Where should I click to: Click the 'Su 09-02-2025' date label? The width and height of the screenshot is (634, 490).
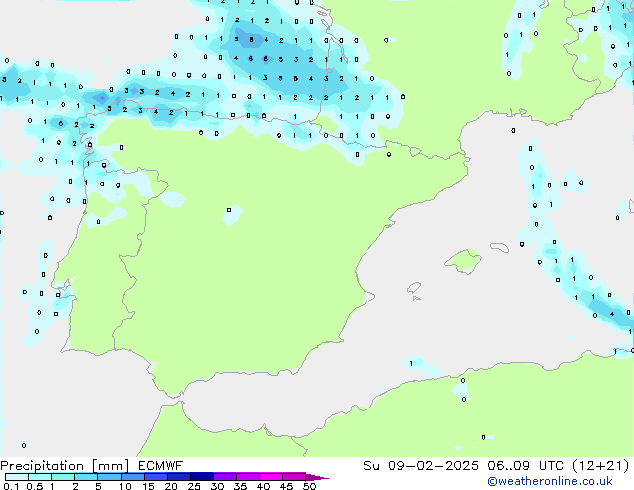(421, 466)
